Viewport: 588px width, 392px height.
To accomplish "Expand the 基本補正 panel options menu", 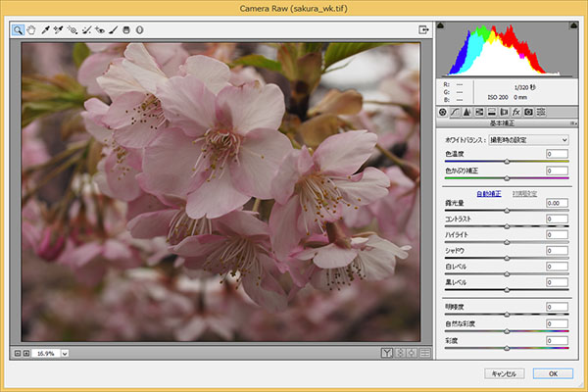I will (572, 123).
